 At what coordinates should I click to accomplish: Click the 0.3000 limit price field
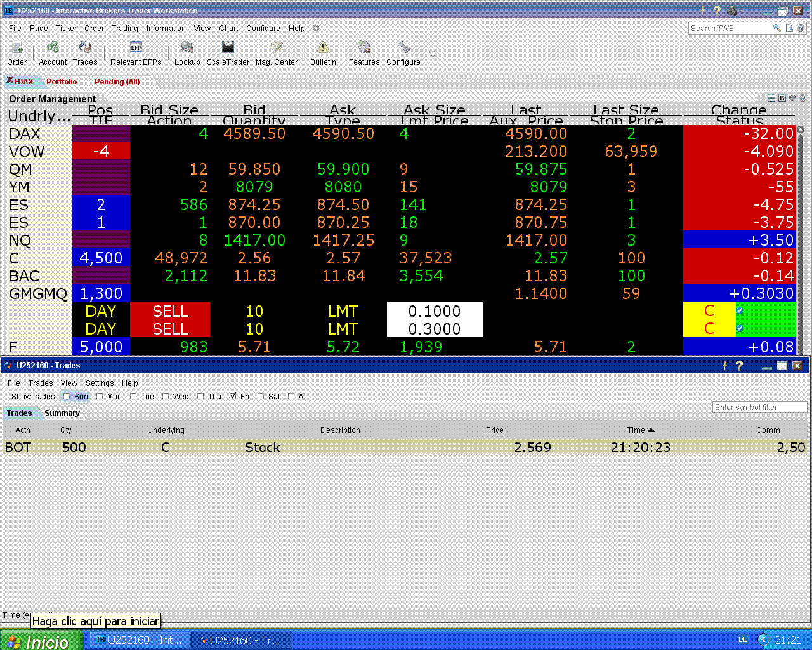435,329
